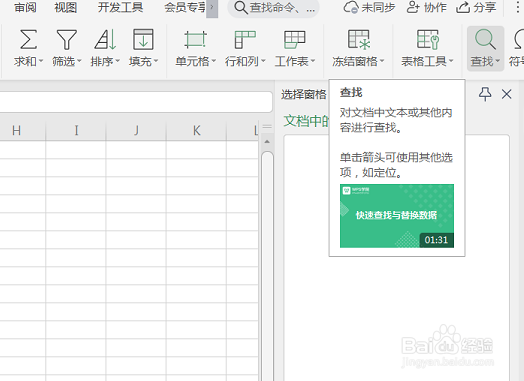Click the command search (查找命令) field
The height and width of the screenshot is (381, 524).
click(273, 7)
